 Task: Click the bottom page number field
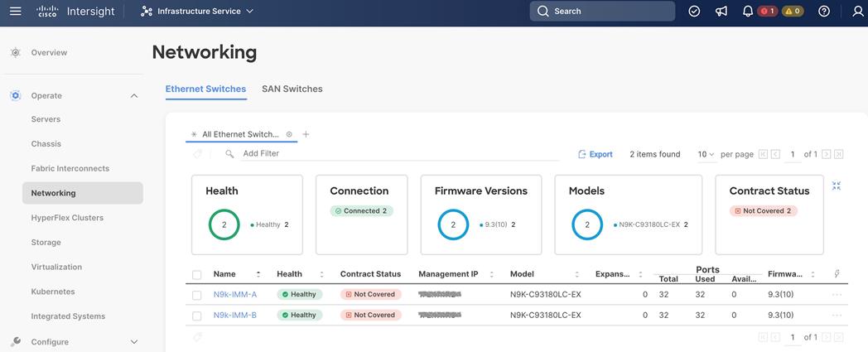coord(793,338)
